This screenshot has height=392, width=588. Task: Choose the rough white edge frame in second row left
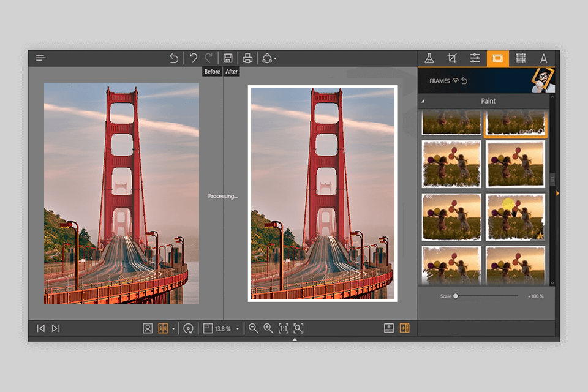point(451,164)
